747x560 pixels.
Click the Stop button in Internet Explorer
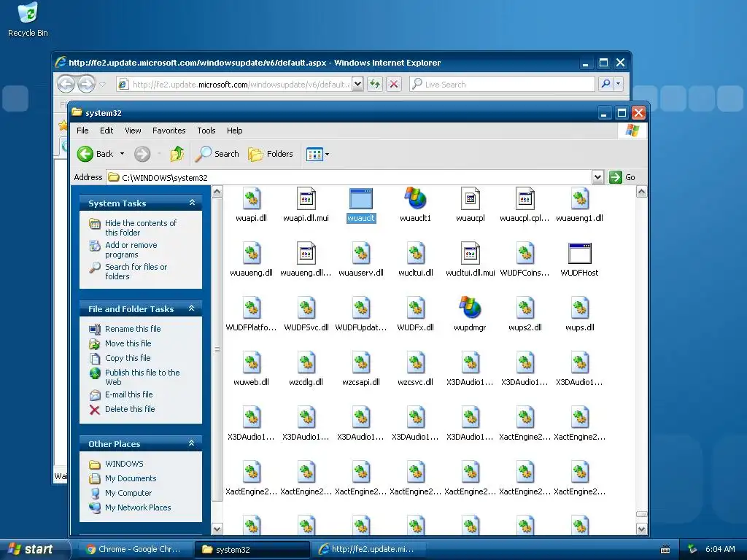pyautogui.click(x=393, y=85)
